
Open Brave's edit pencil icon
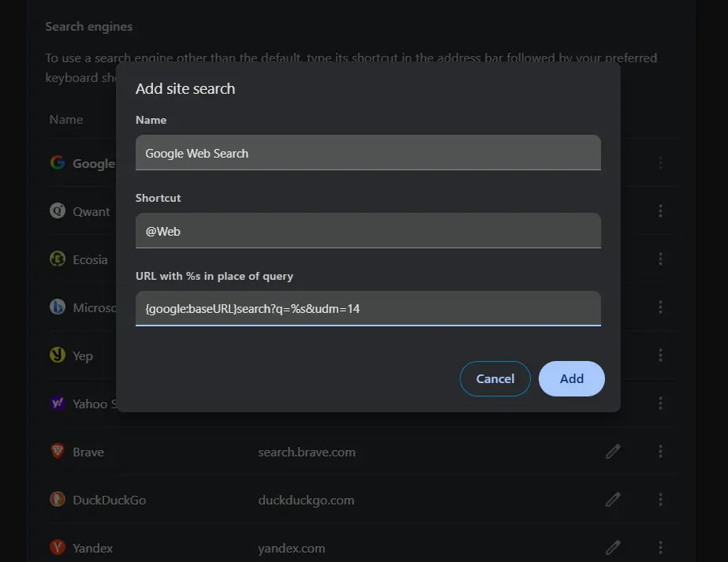613,451
